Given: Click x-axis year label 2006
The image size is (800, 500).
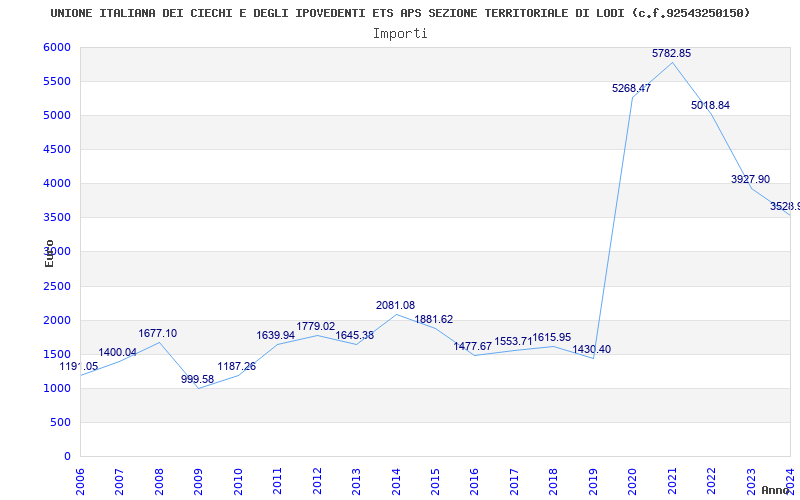Looking at the screenshot, I should pos(80,481).
